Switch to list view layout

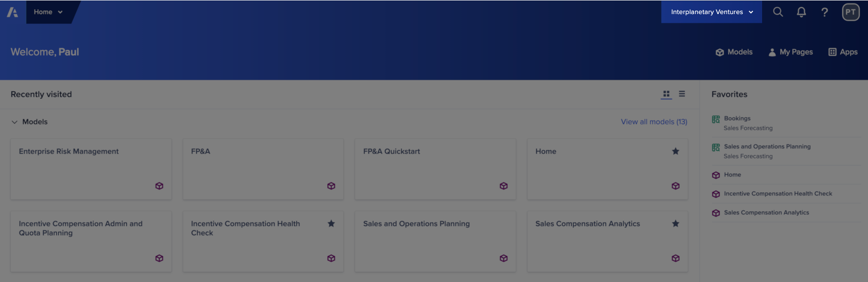click(682, 94)
